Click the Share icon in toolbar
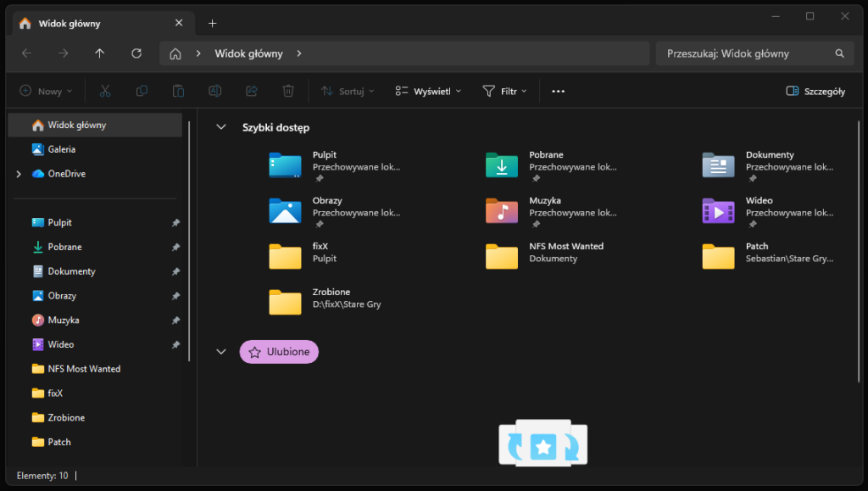 tap(252, 91)
